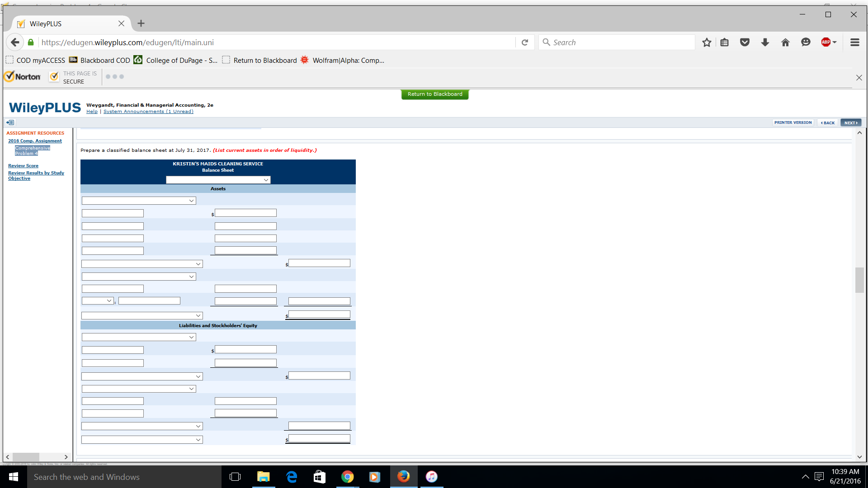This screenshot has height=488, width=868.
Task: Open iTunes from the taskbar
Action: pos(431,477)
